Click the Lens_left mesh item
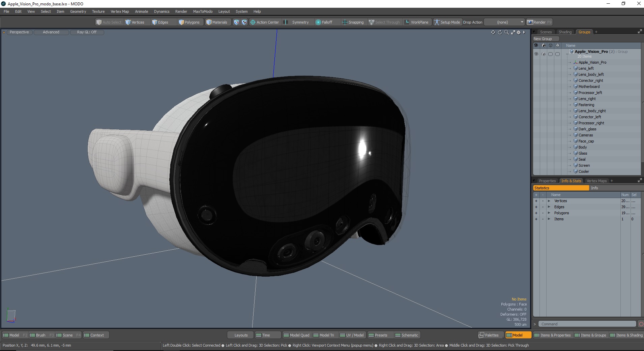The height and width of the screenshot is (351, 644). [586, 68]
